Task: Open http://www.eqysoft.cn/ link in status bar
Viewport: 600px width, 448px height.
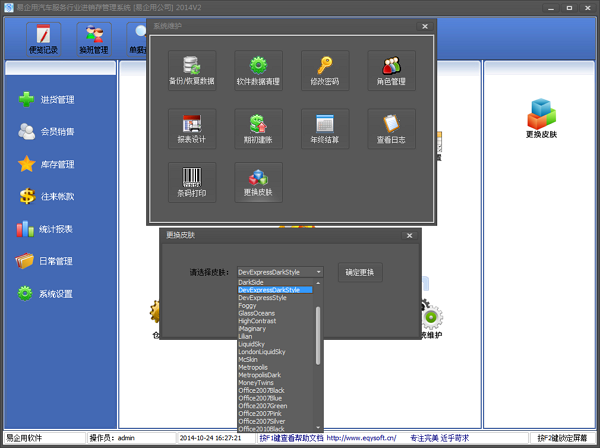Action: [x=361, y=438]
